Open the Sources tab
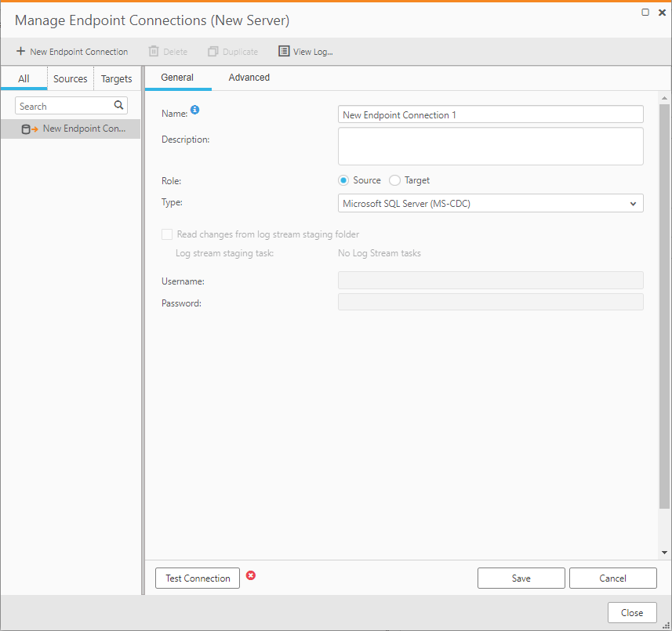The width and height of the screenshot is (672, 631). click(70, 78)
